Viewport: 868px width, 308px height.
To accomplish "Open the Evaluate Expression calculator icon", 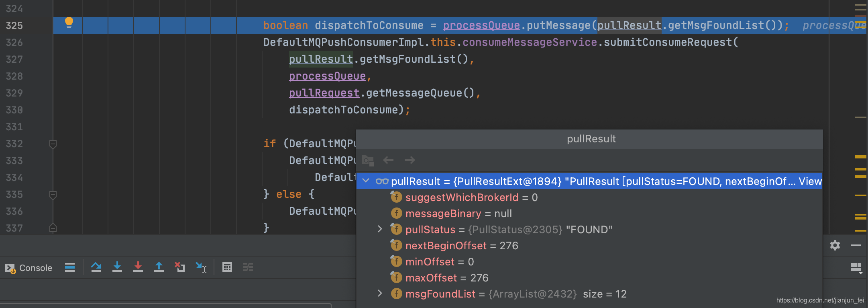I will pos(227,267).
